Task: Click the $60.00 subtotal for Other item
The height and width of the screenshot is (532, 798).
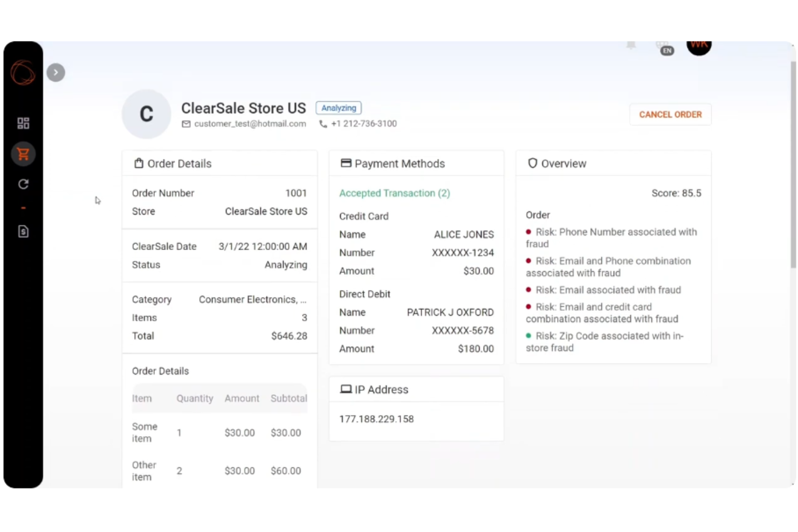Action: pos(286,471)
